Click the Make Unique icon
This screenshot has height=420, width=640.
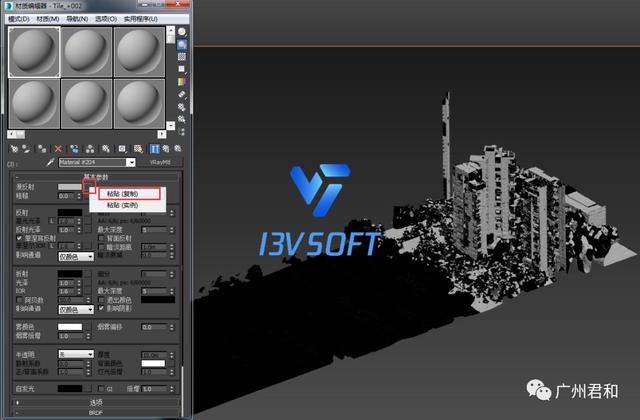tap(90, 149)
